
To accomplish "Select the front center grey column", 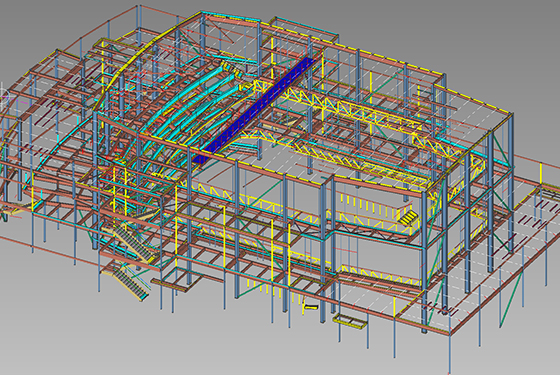I will pos(285,243).
